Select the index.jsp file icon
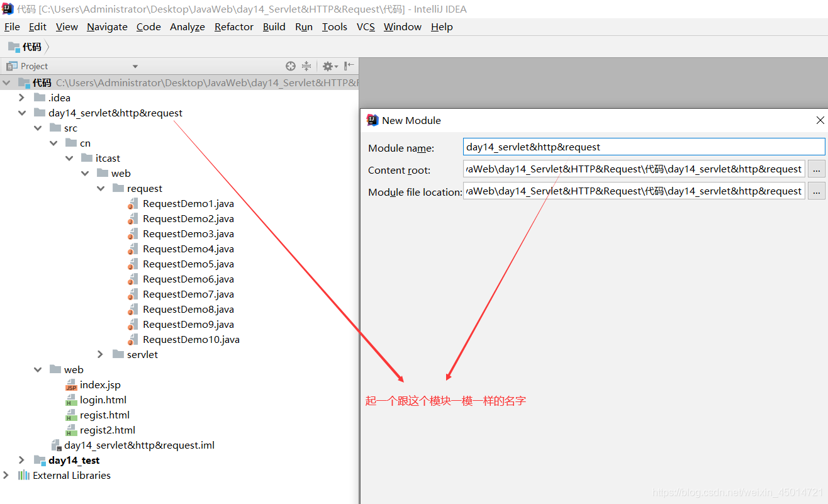 (71, 385)
